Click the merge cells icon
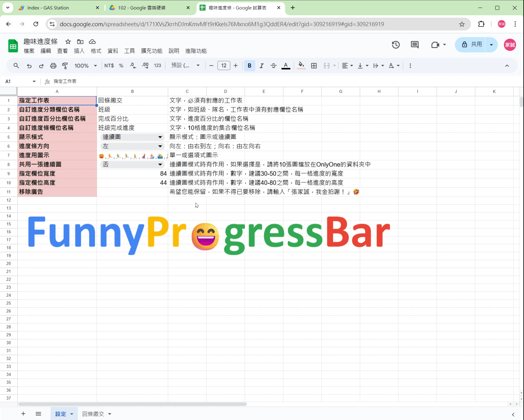Viewport: 524px width, 420px height. point(327,66)
